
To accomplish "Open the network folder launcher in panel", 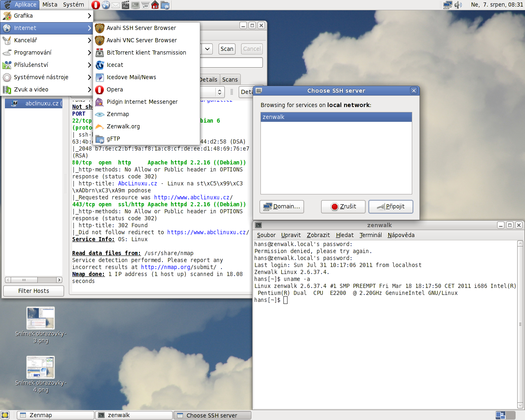I will 165,5.
